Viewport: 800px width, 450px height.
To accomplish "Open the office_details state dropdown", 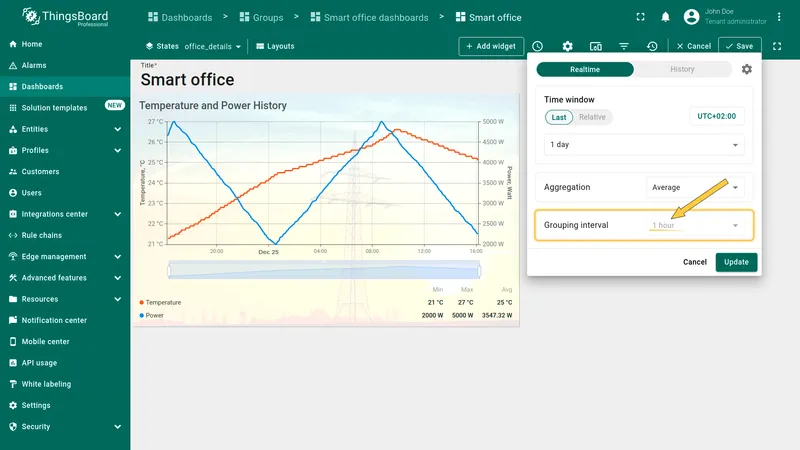I will pyautogui.click(x=212, y=46).
